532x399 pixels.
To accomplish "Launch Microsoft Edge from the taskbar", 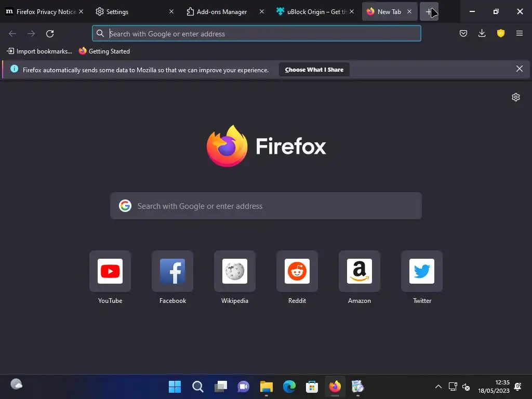I will pyautogui.click(x=289, y=387).
